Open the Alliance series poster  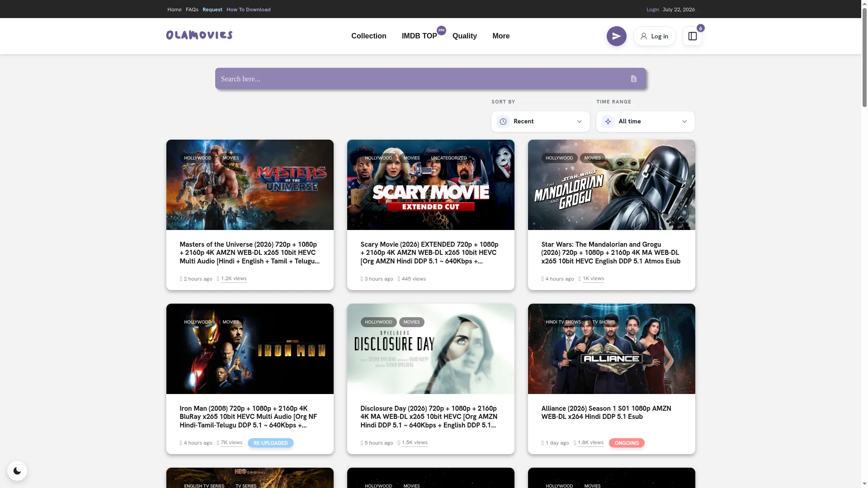click(611, 349)
